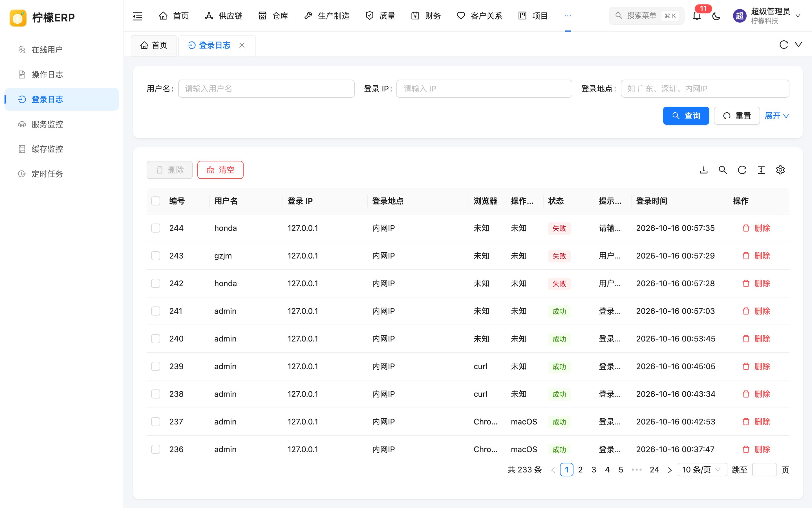This screenshot has width=812, height=508.
Task: Focus the 登录地点 input field
Action: (x=705, y=89)
